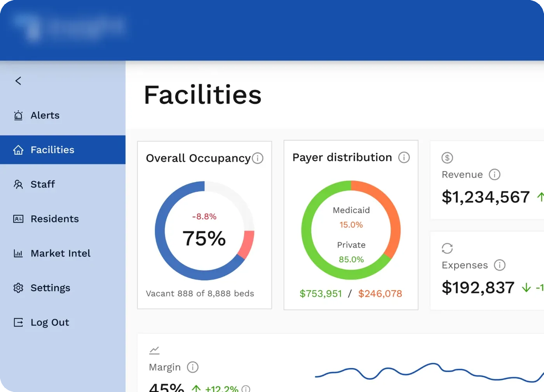
Task: Click the -8.8% occupancy change
Action: pyautogui.click(x=204, y=217)
